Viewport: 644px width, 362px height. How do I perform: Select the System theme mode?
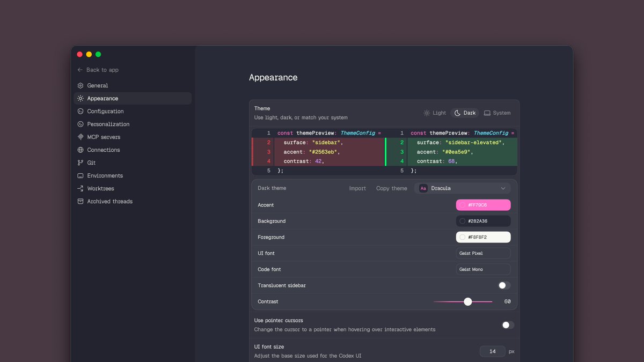497,113
